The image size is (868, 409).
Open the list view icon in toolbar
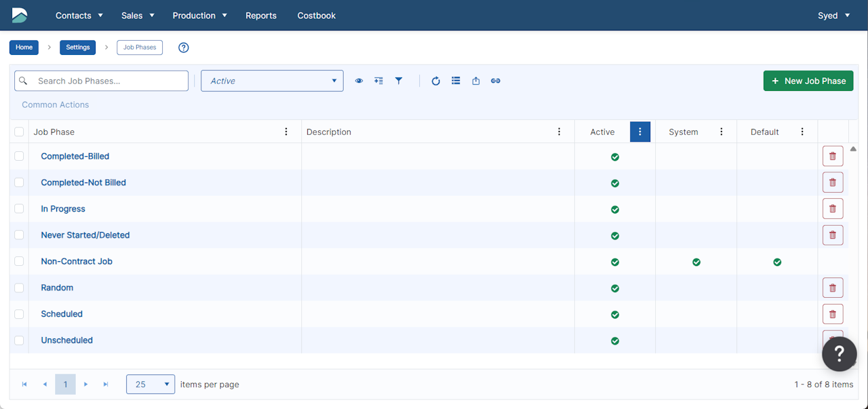tap(456, 81)
